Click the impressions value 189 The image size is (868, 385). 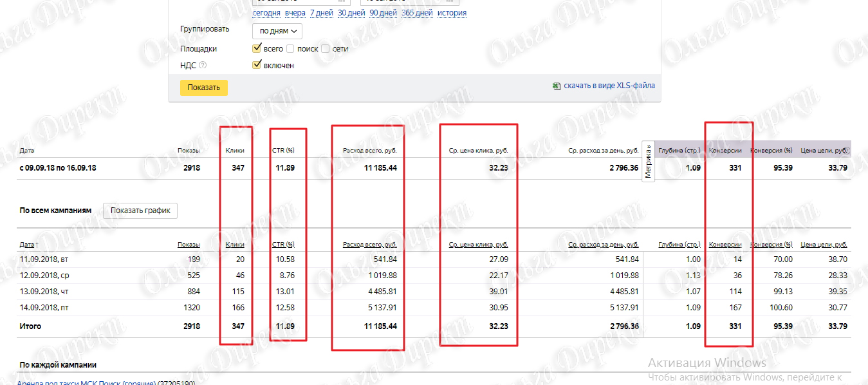tap(193, 259)
